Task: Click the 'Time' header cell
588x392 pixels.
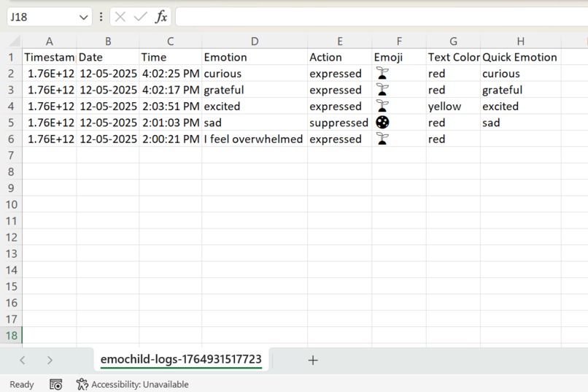Action: pos(170,58)
